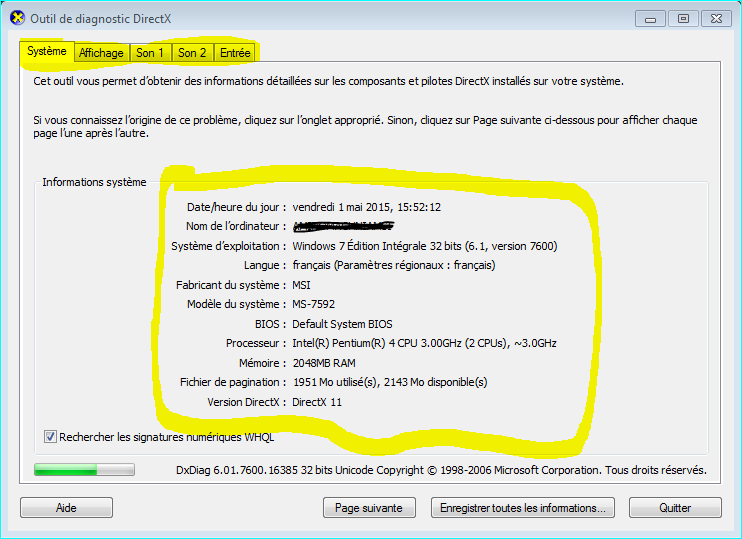742x539 pixels.
Task: Click the Windows 7 Édition Intégrale 32 bits value
Action: (x=425, y=246)
